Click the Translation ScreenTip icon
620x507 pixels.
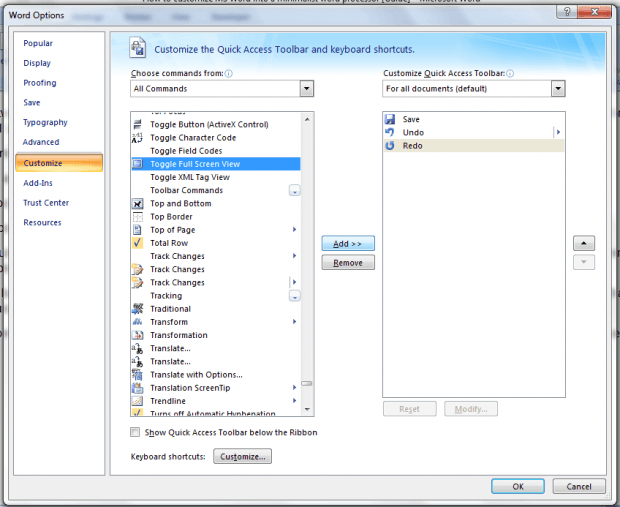(x=137, y=388)
